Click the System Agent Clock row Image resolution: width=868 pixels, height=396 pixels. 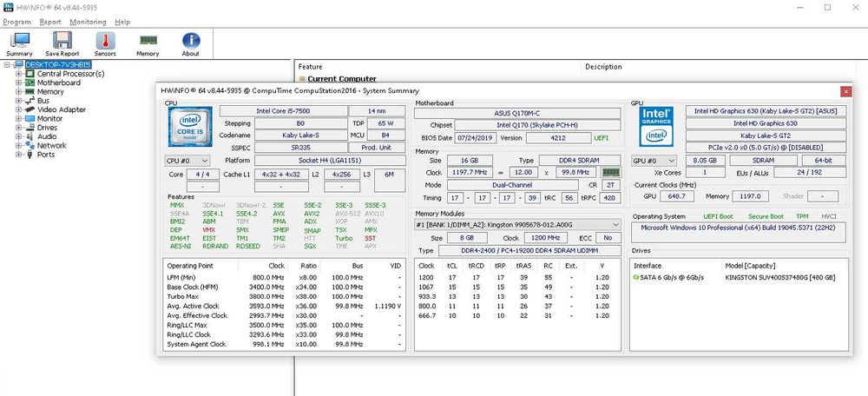284,344
